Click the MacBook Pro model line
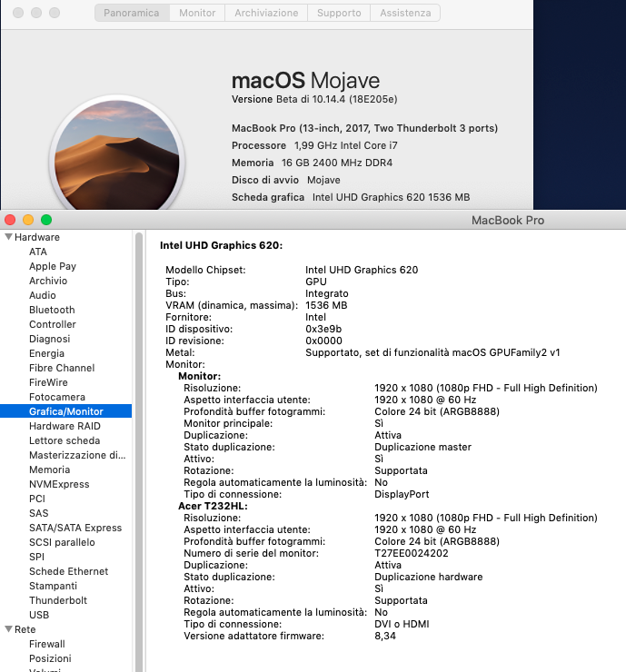 tap(364, 128)
